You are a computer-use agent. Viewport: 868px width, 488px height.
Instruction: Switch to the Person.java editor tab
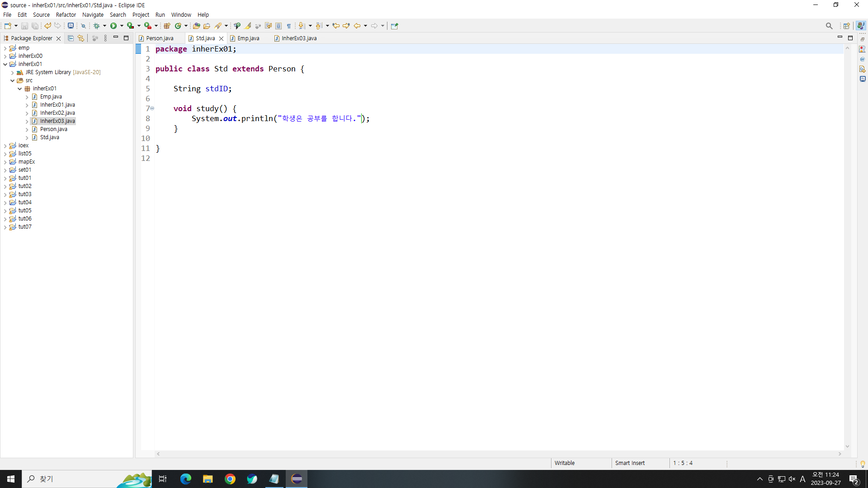click(x=160, y=38)
